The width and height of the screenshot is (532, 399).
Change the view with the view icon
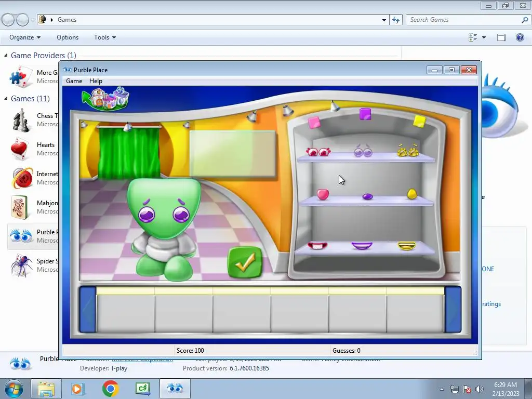[x=473, y=37]
